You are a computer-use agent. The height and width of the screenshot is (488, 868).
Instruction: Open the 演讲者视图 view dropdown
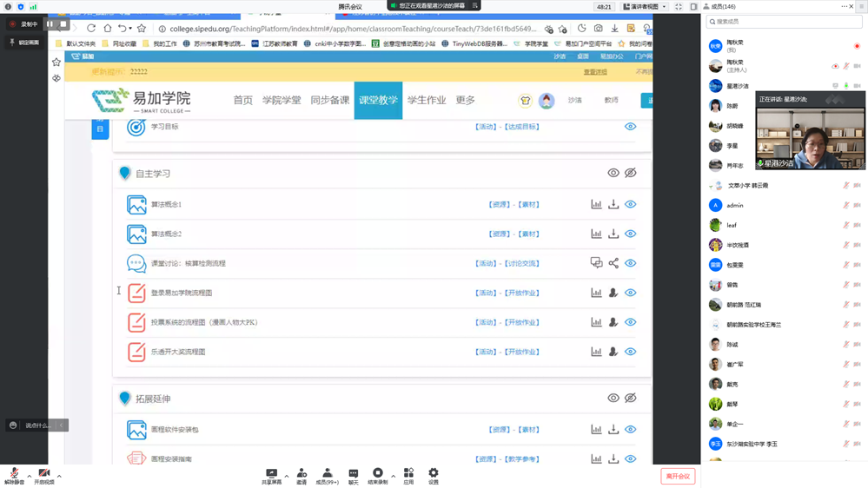tap(645, 7)
